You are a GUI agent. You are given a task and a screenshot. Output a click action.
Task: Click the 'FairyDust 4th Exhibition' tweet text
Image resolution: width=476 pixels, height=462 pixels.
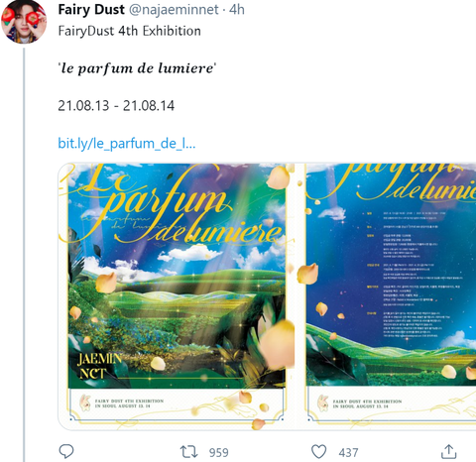[130, 31]
